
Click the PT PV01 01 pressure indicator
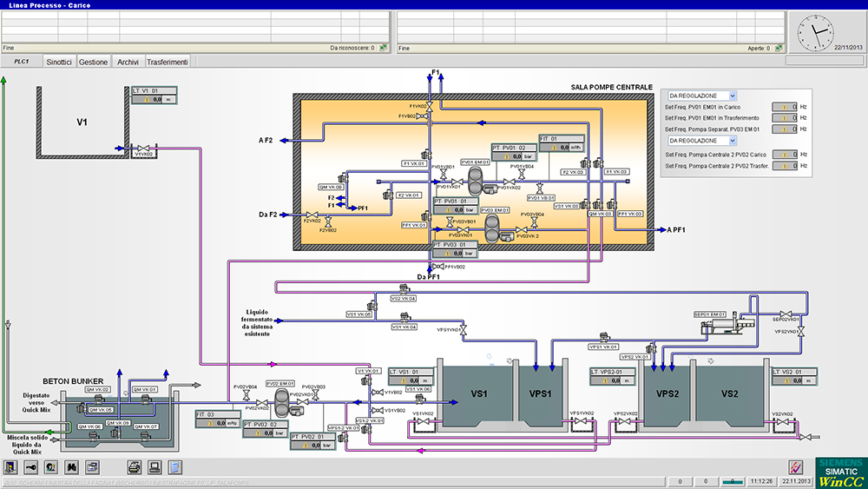[x=456, y=206]
